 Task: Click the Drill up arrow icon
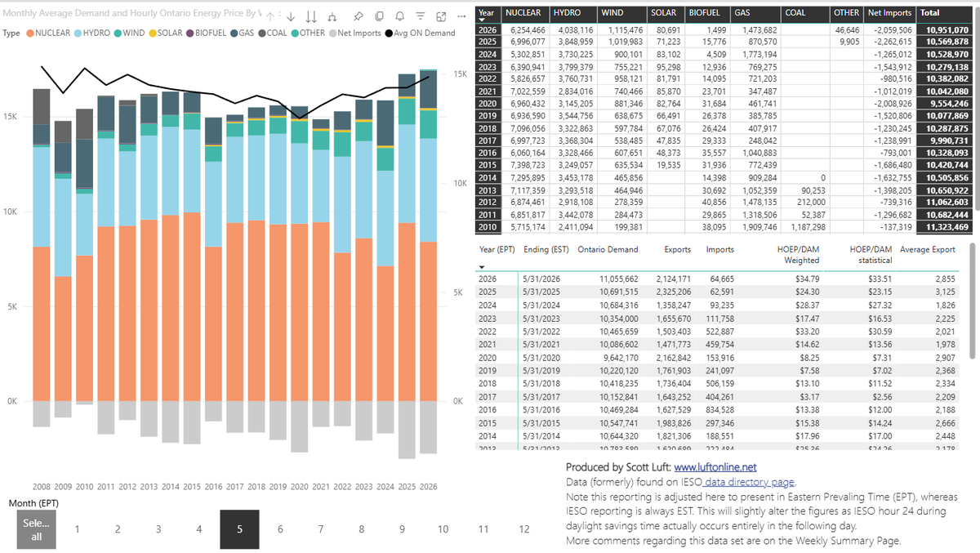coord(272,16)
